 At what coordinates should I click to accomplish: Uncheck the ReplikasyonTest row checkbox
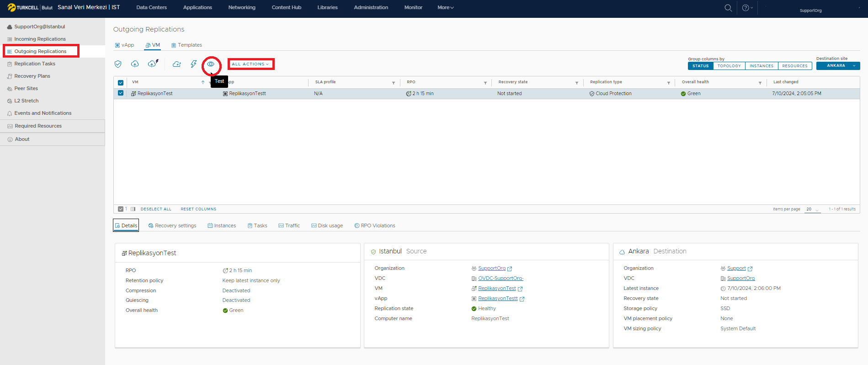point(121,93)
